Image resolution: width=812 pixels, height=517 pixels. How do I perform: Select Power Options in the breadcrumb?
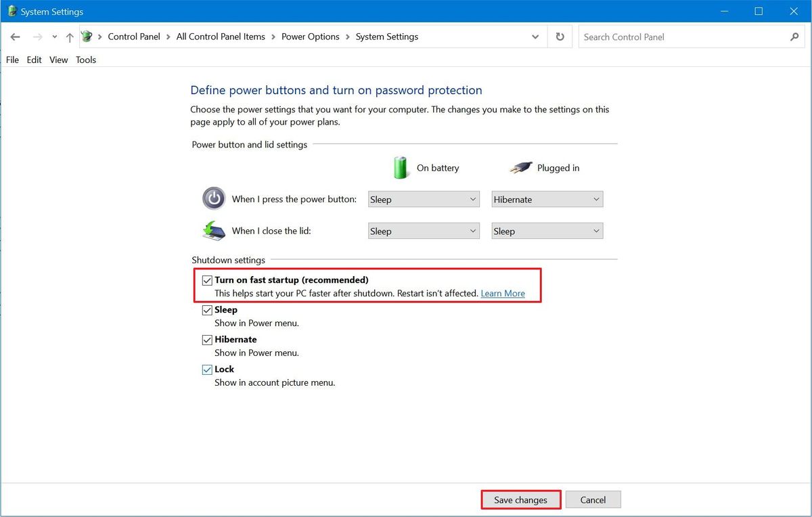[311, 37]
